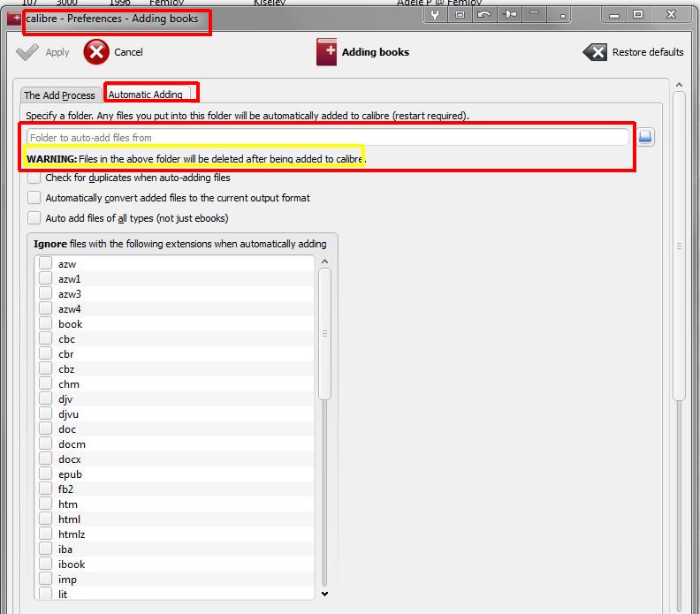This screenshot has height=614, width=700.
Task: Select the docm extension label
Action: [72, 444]
